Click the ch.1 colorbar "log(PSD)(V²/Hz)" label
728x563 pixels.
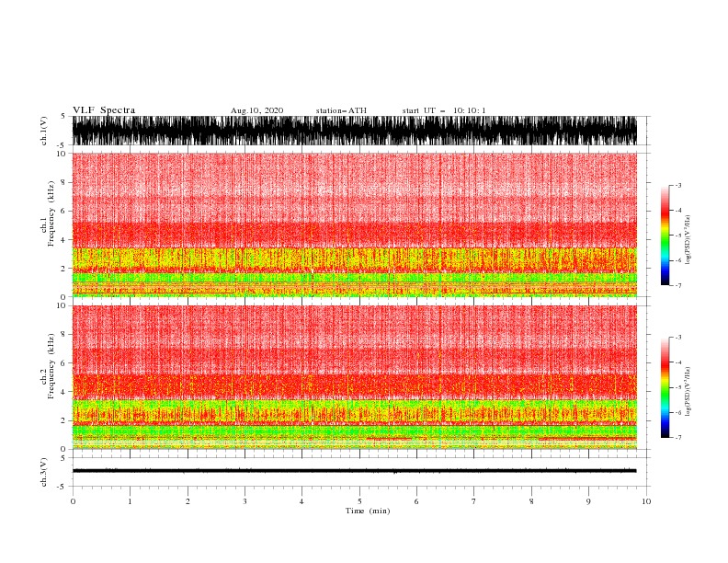(x=688, y=240)
